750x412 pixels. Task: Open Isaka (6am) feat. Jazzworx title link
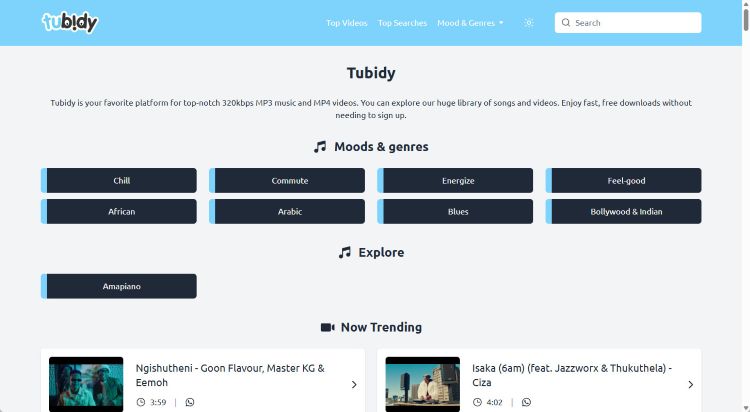click(x=572, y=375)
